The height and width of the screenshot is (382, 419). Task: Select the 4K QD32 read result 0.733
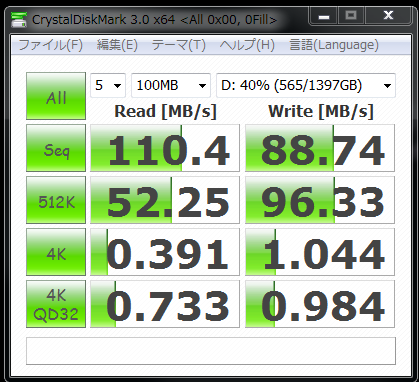coord(165,304)
